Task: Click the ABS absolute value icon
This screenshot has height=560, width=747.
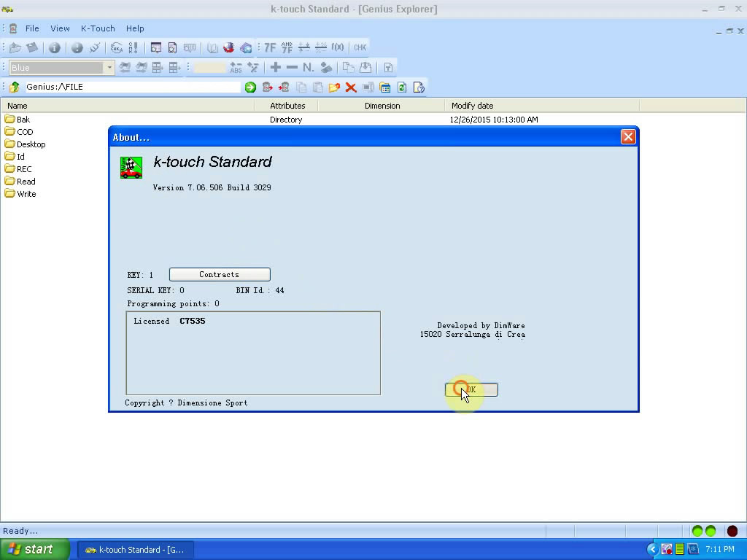Action: [x=236, y=68]
